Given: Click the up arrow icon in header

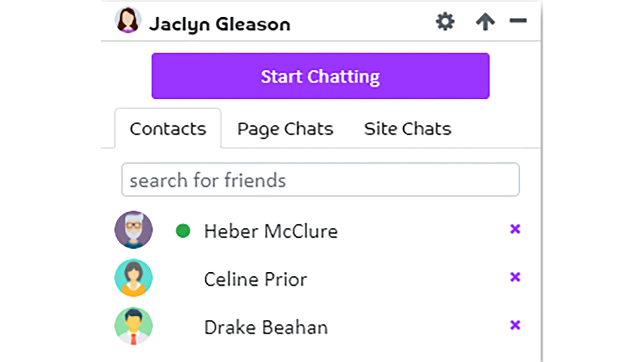Looking at the screenshot, I should (485, 21).
